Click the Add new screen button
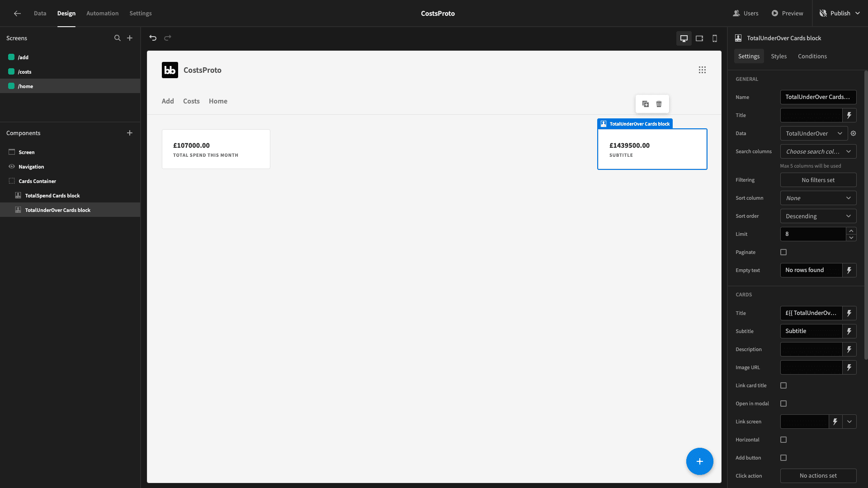Image resolution: width=868 pixels, height=488 pixels. pos(130,38)
